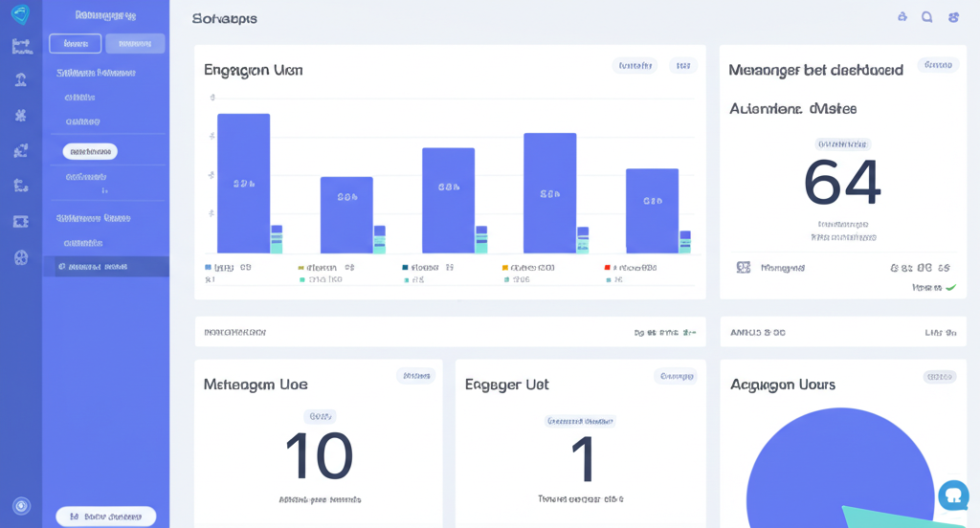Click the globe icon in the left rail

(20, 257)
